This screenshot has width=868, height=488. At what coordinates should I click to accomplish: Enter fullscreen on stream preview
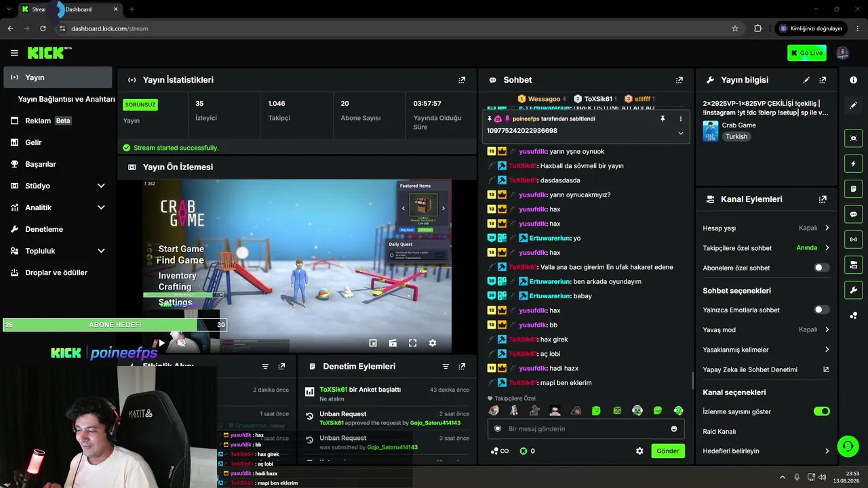[412, 343]
